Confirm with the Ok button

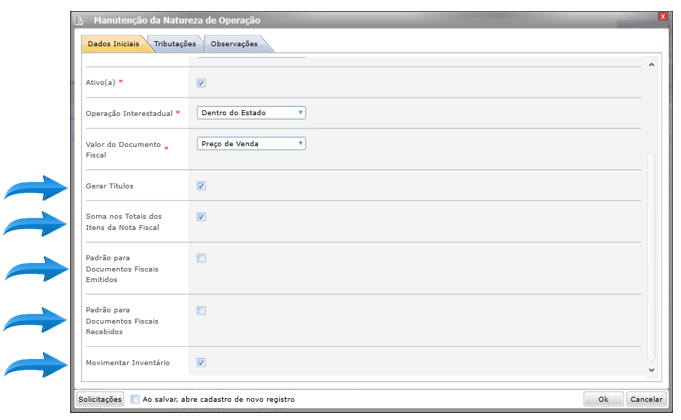[603, 399]
